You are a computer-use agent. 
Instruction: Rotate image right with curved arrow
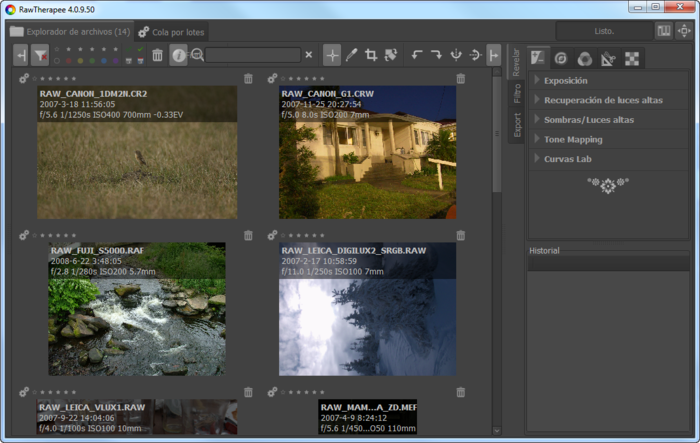point(436,55)
